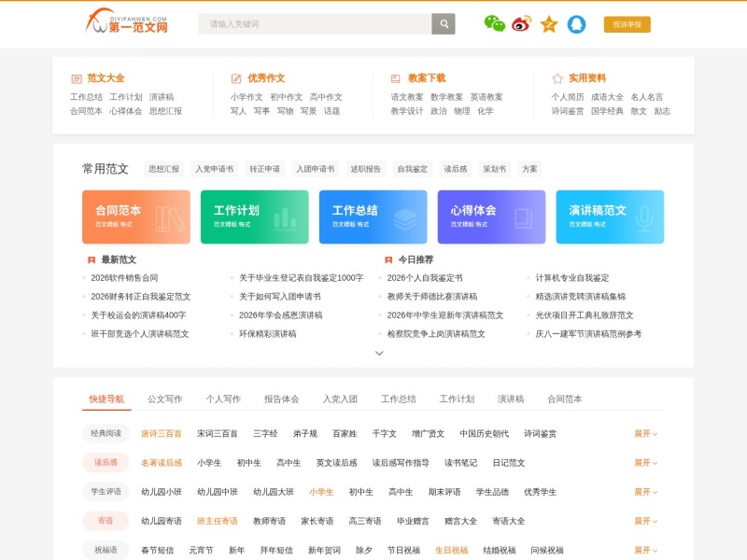Click the 投诉举报 button
The height and width of the screenshot is (560, 747).
click(x=627, y=24)
